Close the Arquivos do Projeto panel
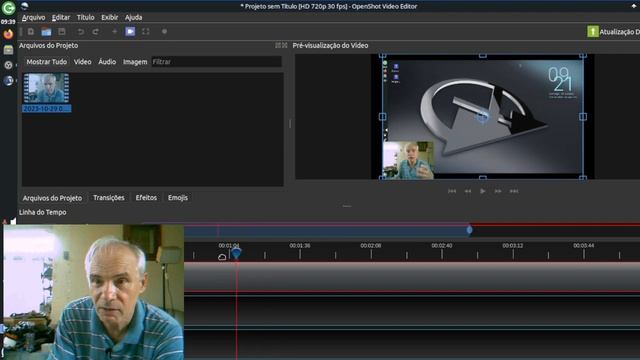The height and width of the screenshot is (360, 640). click(284, 45)
